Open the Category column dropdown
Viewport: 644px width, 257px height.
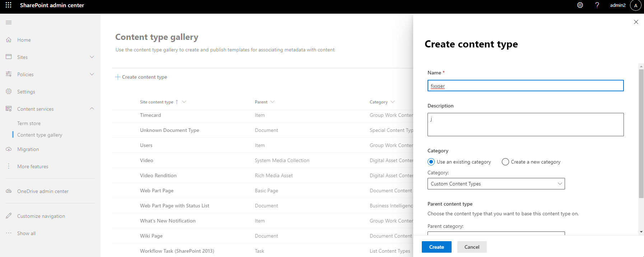(x=393, y=102)
